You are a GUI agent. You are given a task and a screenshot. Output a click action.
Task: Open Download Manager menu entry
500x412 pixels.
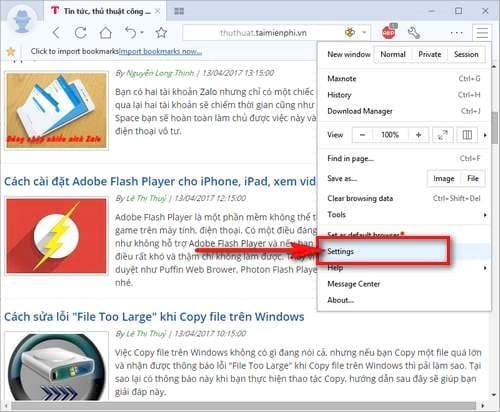click(x=404, y=111)
